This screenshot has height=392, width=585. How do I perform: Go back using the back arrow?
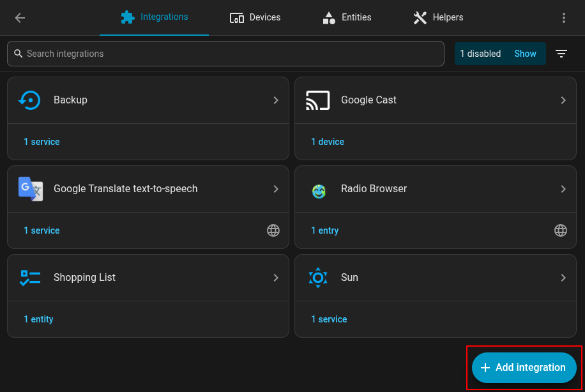[20, 17]
